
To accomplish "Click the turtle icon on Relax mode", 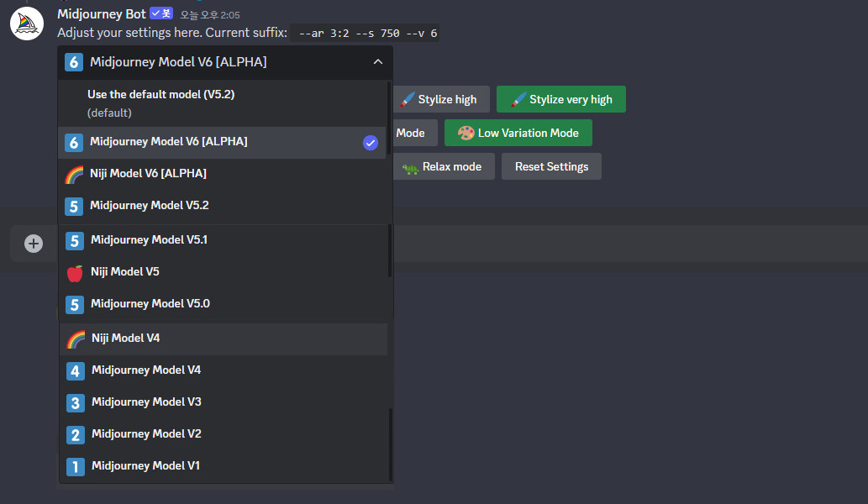I will point(410,168).
